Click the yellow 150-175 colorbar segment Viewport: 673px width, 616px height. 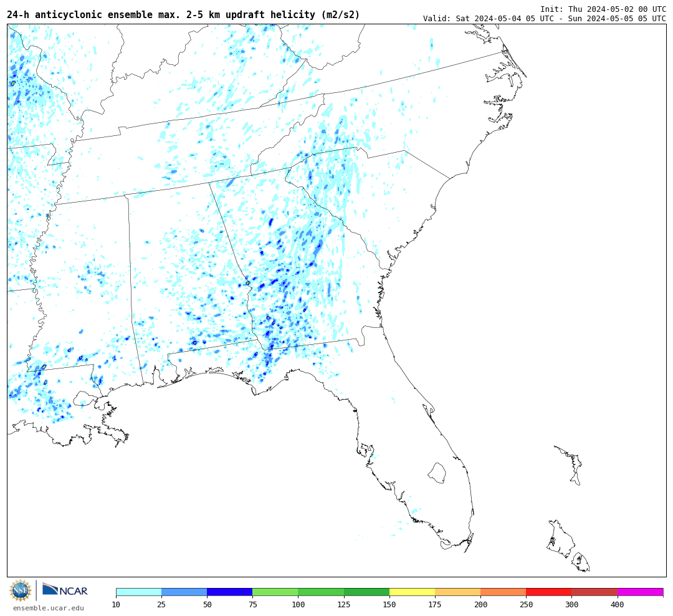click(412, 592)
